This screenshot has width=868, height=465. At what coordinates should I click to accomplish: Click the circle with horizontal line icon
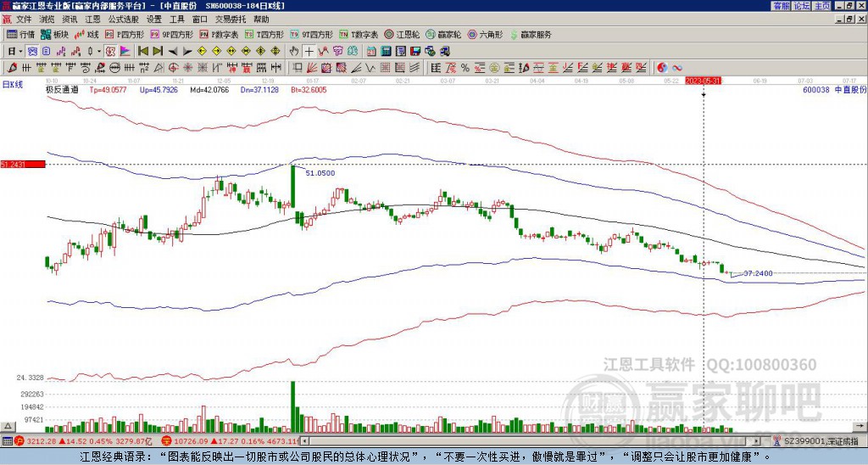point(114,68)
